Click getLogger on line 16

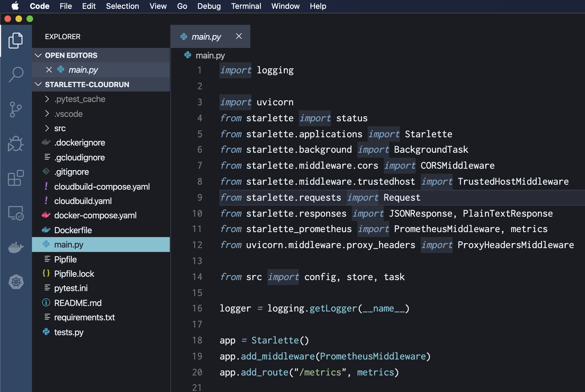(x=333, y=308)
